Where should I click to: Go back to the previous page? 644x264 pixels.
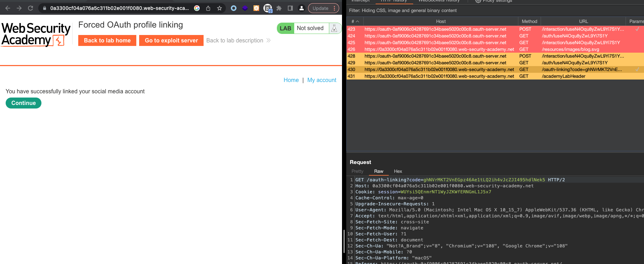point(8,8)
